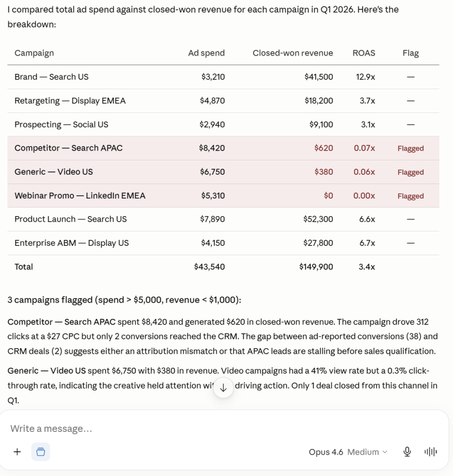Open voice mode waveform icon
453x476 pixels.
click(x=431, y=452)
